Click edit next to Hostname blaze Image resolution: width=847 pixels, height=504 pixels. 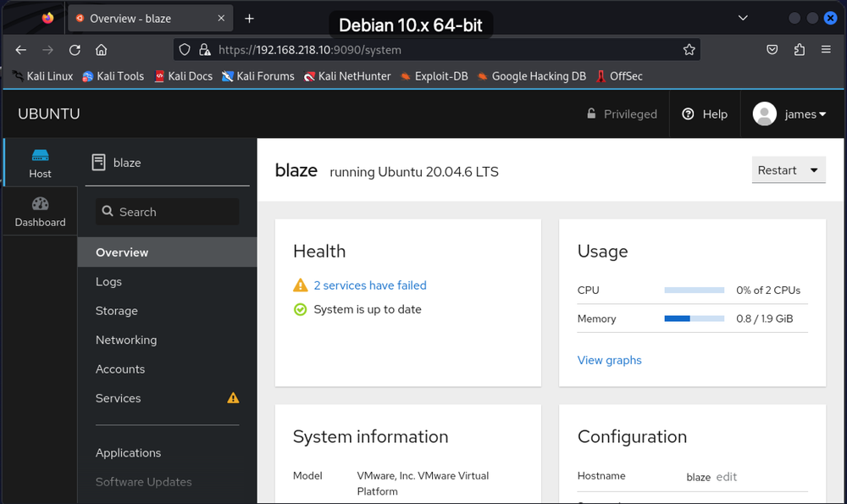pos(726,476)
